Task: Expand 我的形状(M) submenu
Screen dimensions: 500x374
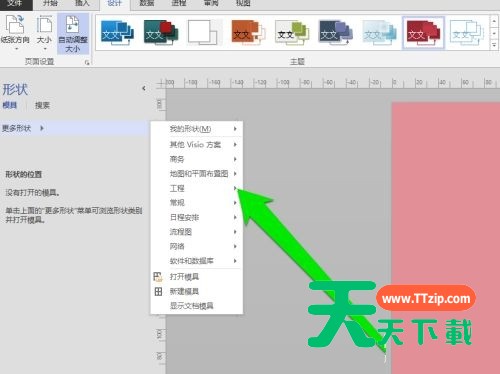Action: tap(197, 129)
